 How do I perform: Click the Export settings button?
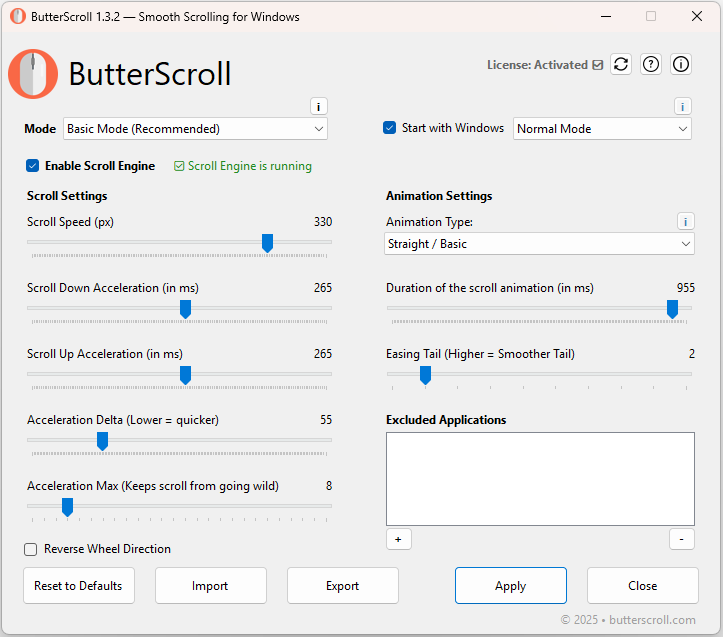point(342,586)
